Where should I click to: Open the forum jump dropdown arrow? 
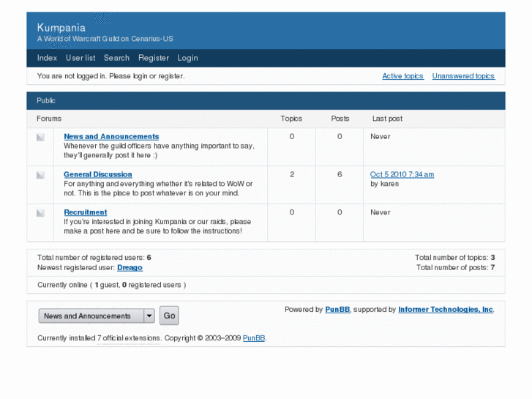149,316
